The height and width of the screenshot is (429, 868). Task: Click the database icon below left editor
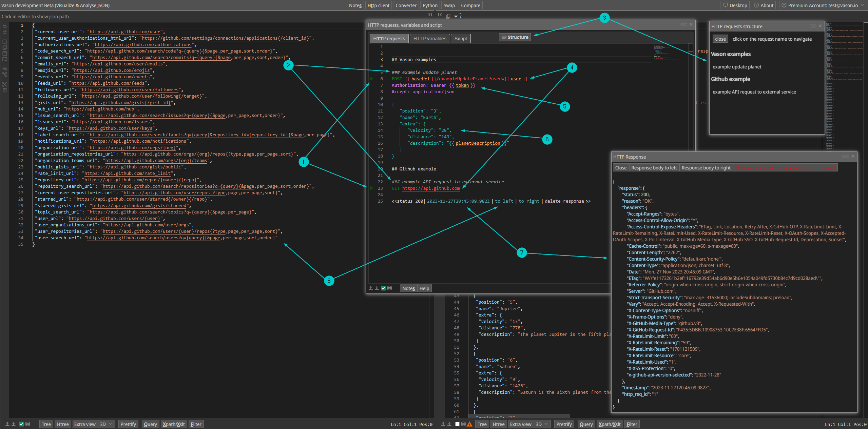(x=28, y=424)
